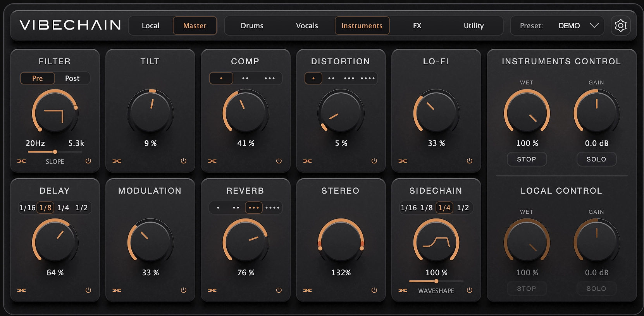Screen dimensions: 644x316
Task: Click the LO-FI module link icon
Action: (403, 161)
